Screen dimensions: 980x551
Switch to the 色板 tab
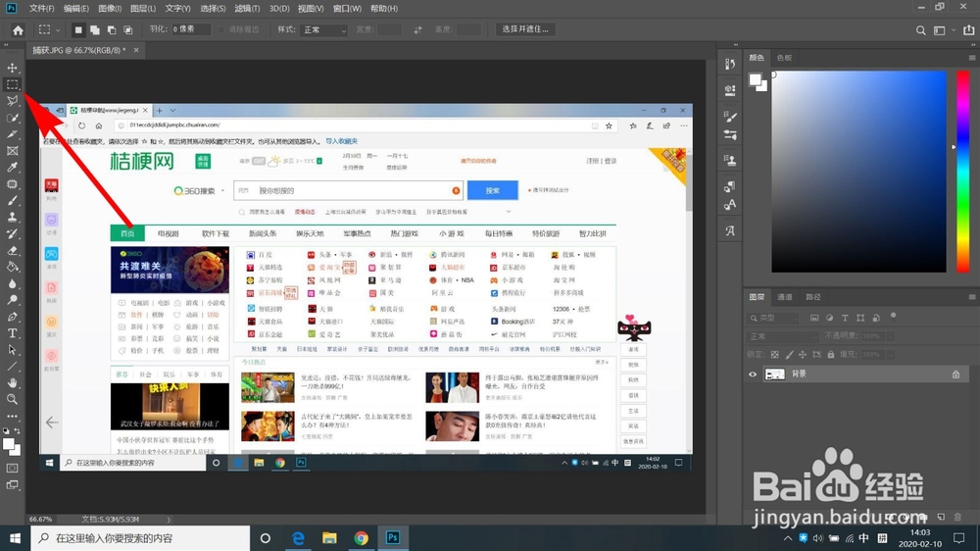784,58
